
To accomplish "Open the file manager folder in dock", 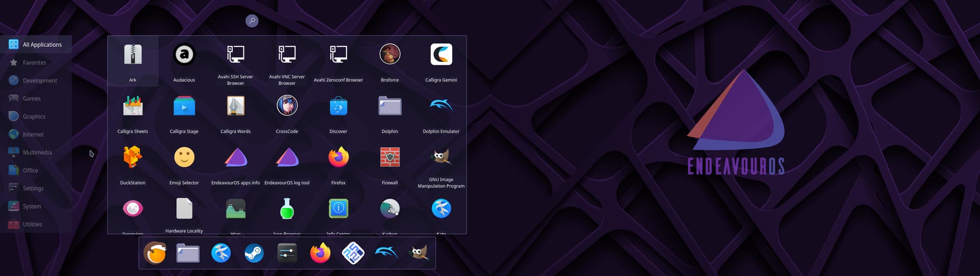I will [188, 253].
